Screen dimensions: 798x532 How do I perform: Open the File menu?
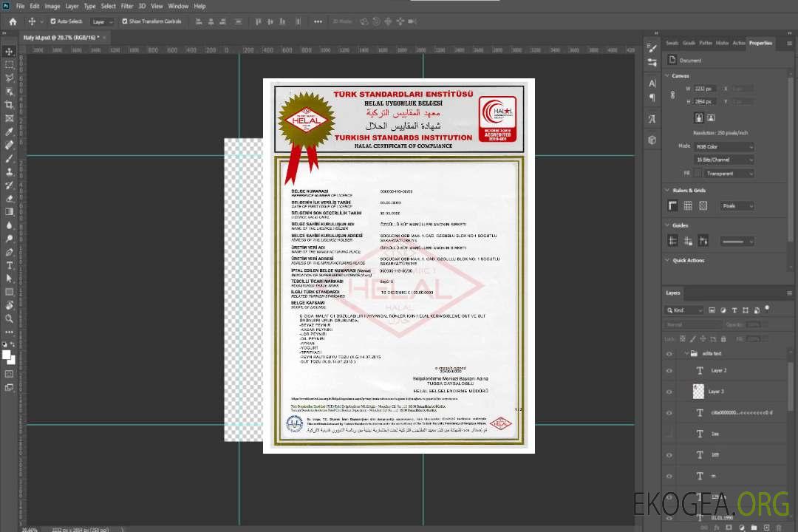(21, 6)
